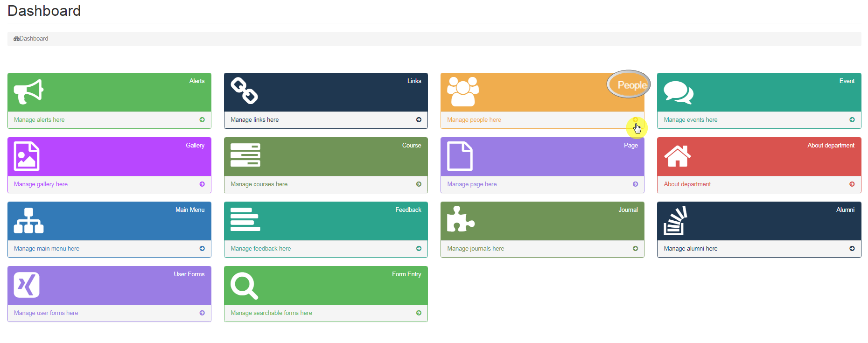This screenshot has width=868, height=343.
Task: Click the server stack icon on Course card
Action: [x=245, y=155]
